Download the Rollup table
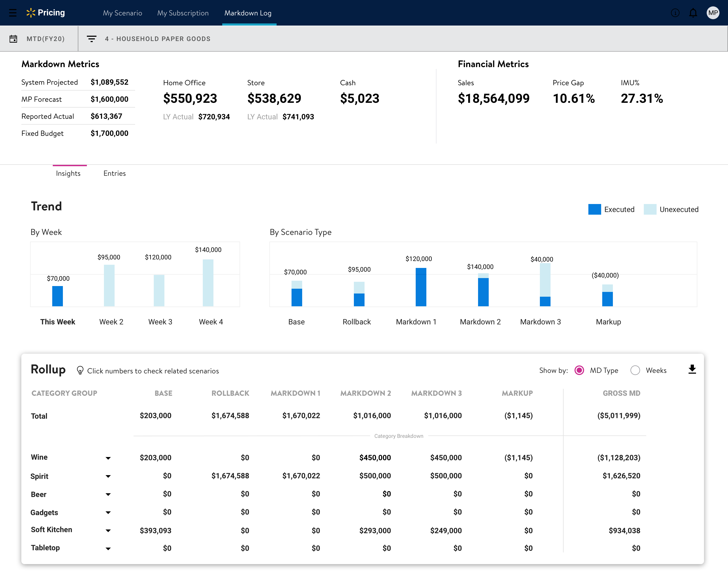 click(692, 370)
